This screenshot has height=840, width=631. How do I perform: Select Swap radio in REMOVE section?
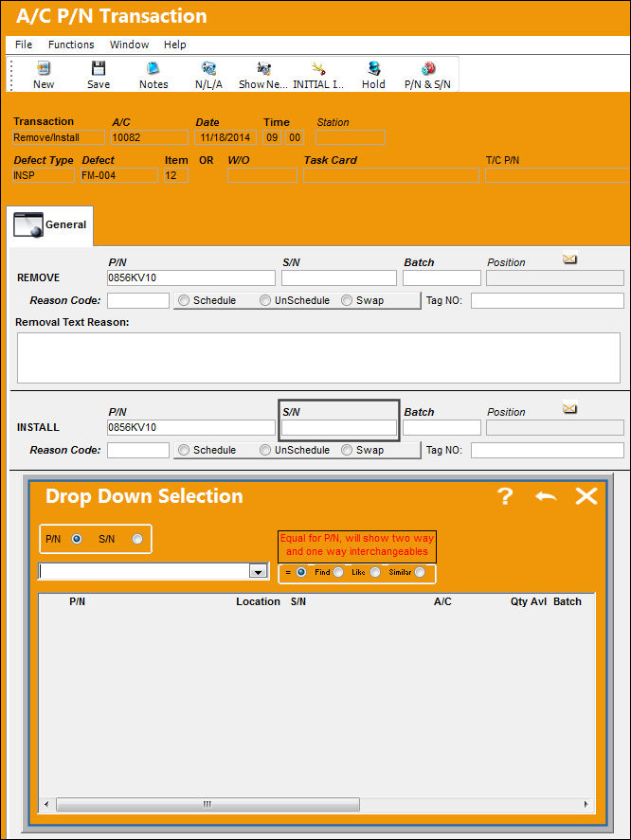[347, 300]
